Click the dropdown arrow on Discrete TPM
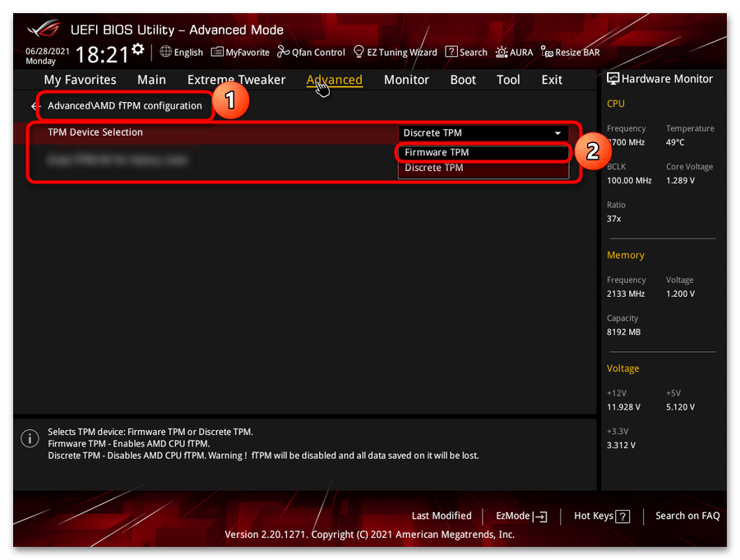Image resolution: width=740 pixels, height=560 pixels. [557, 133]
